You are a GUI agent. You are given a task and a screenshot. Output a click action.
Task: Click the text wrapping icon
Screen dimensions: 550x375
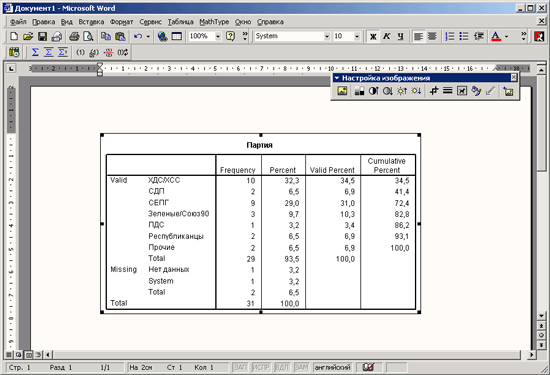click(462, 91)
